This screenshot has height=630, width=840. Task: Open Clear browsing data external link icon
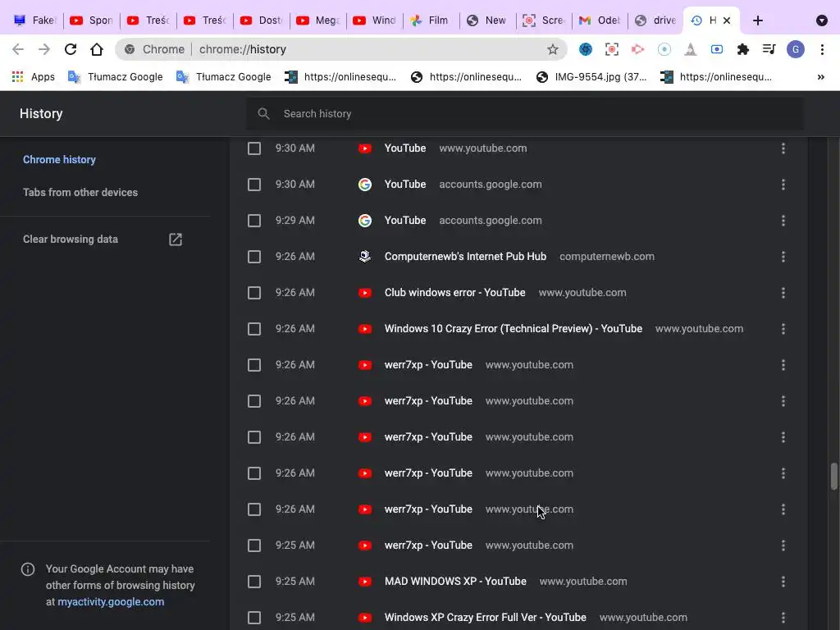coord(176,240)
